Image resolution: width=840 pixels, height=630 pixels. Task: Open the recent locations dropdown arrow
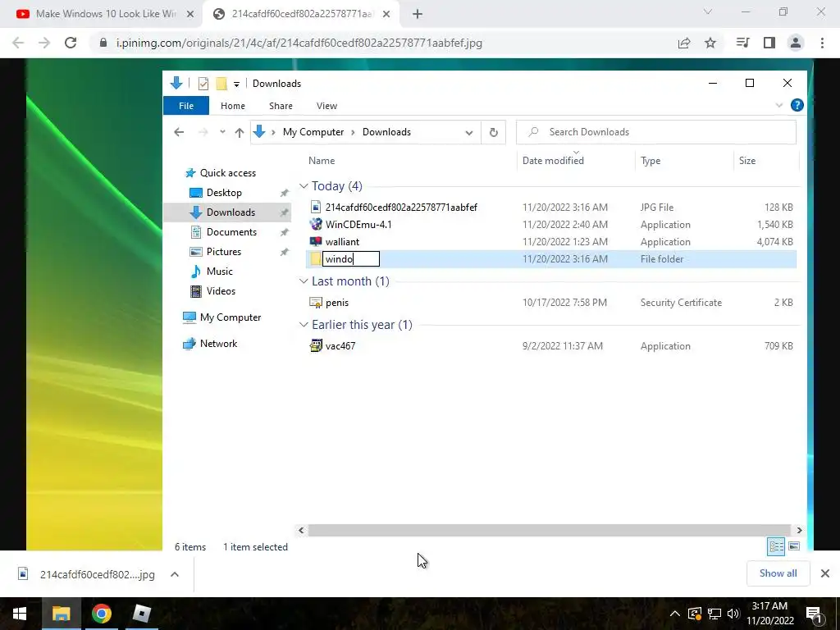click(222, 132)
